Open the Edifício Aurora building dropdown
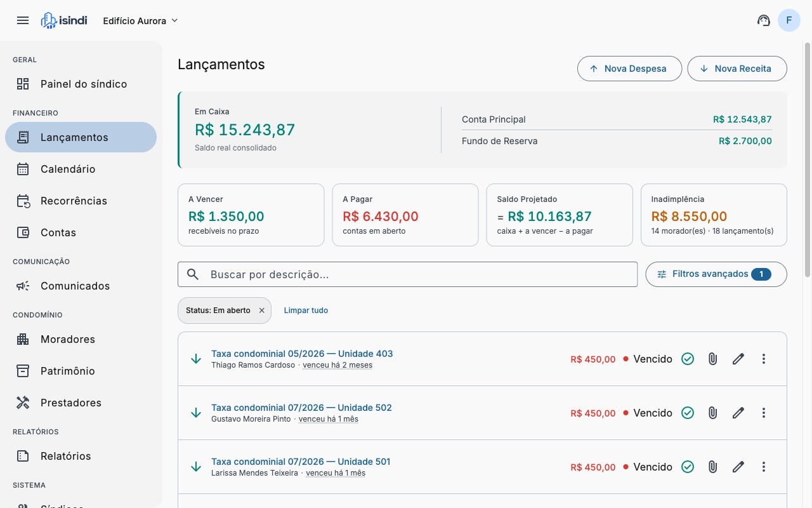Image resolution: width=812 pixels, height=508 pixels. 141,20
